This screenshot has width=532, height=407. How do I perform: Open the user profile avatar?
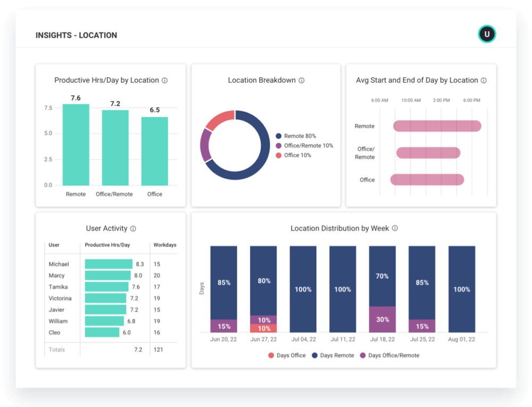click(487, 34)
